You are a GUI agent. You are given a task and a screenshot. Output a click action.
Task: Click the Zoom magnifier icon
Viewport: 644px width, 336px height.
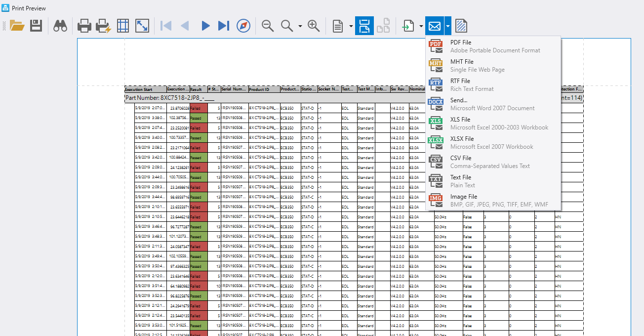point(287,26)
